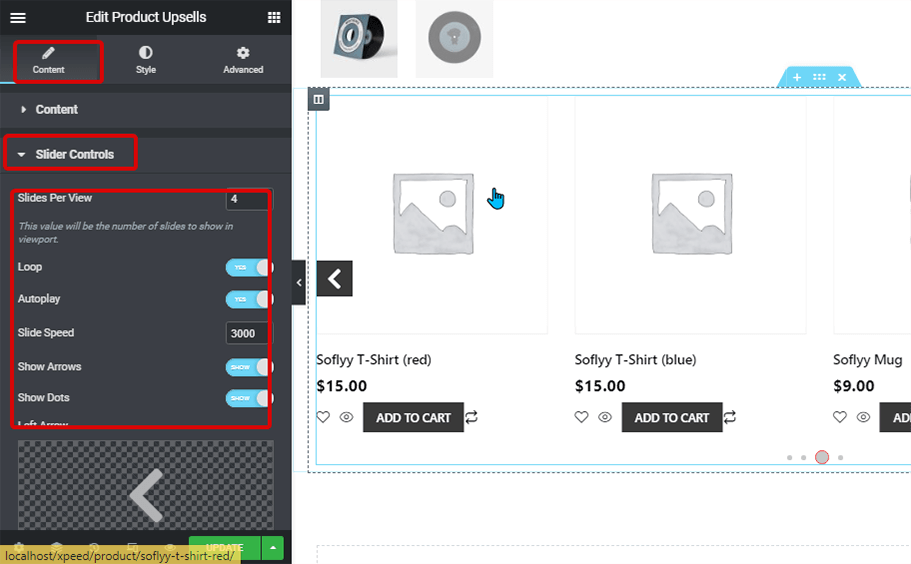Switch to the Content tab

[x=49, y=61]
